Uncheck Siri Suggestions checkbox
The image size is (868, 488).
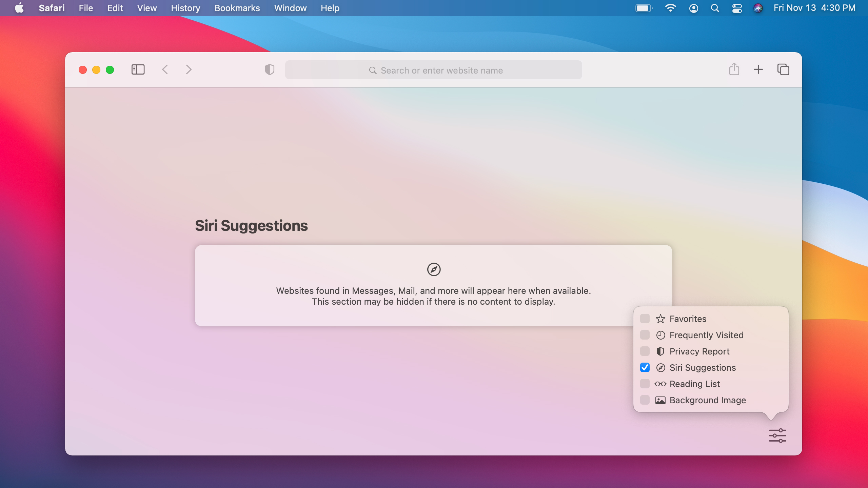point(645,367)
